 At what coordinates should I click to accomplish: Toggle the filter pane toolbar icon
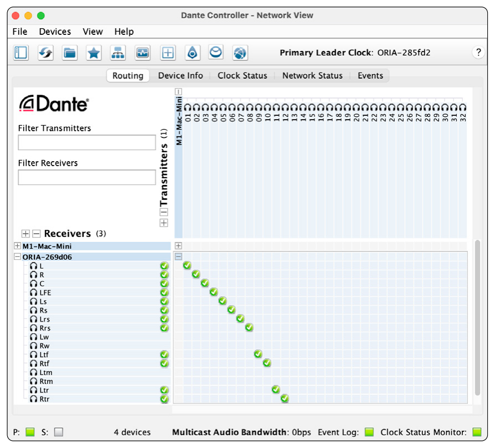click(21, 53)
